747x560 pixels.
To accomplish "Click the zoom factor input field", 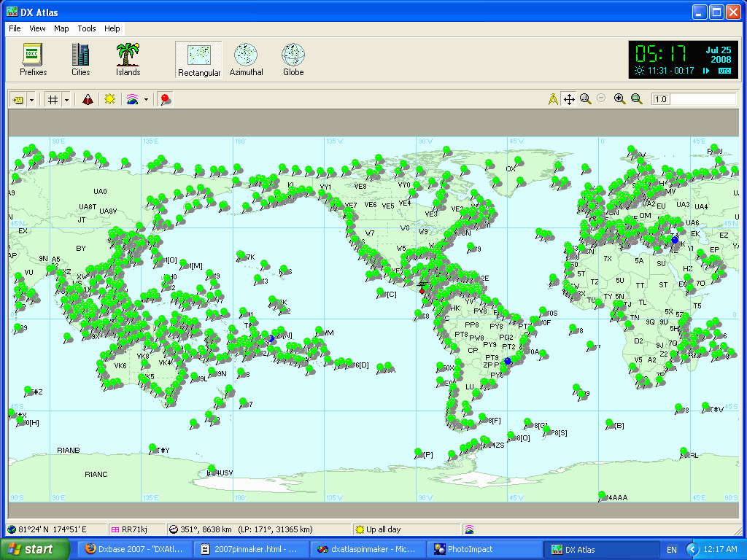I will (x=693, y=99).
